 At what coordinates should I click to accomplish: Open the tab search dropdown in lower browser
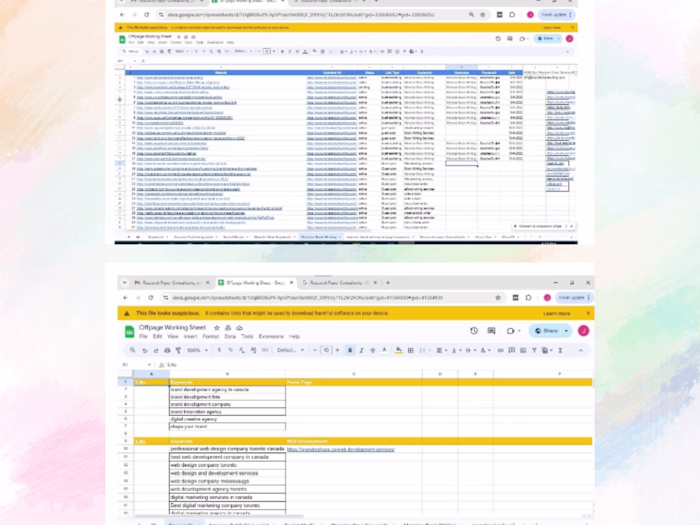pyautogui.click(x=125, y=283)
